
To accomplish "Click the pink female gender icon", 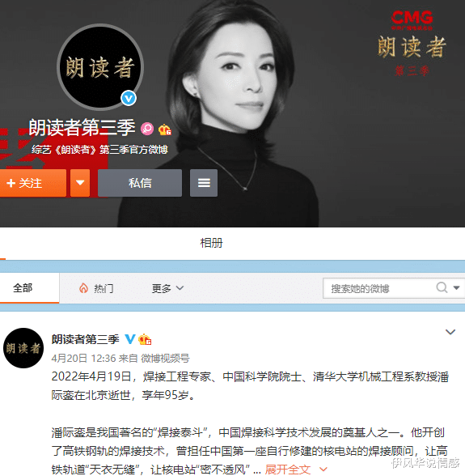I will tap(147, 129).
